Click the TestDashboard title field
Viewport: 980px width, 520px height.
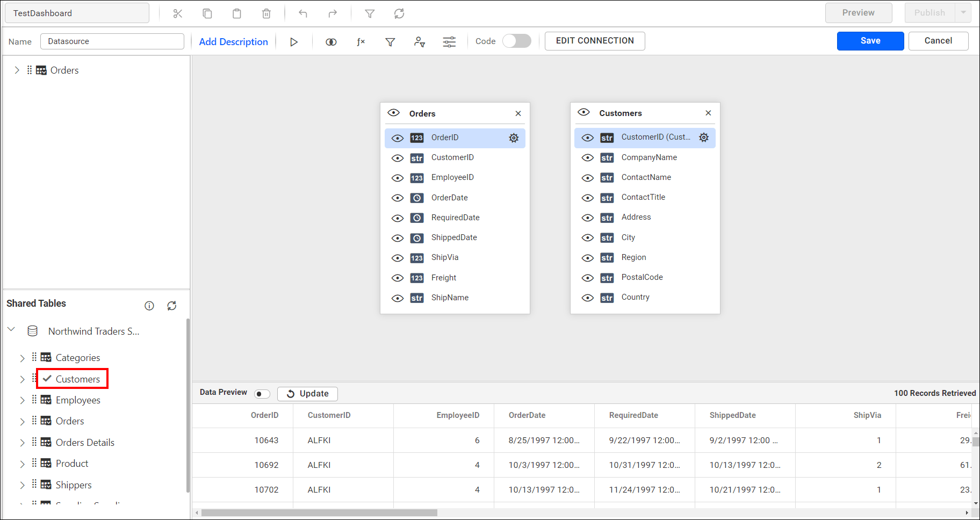coord(77,13)
